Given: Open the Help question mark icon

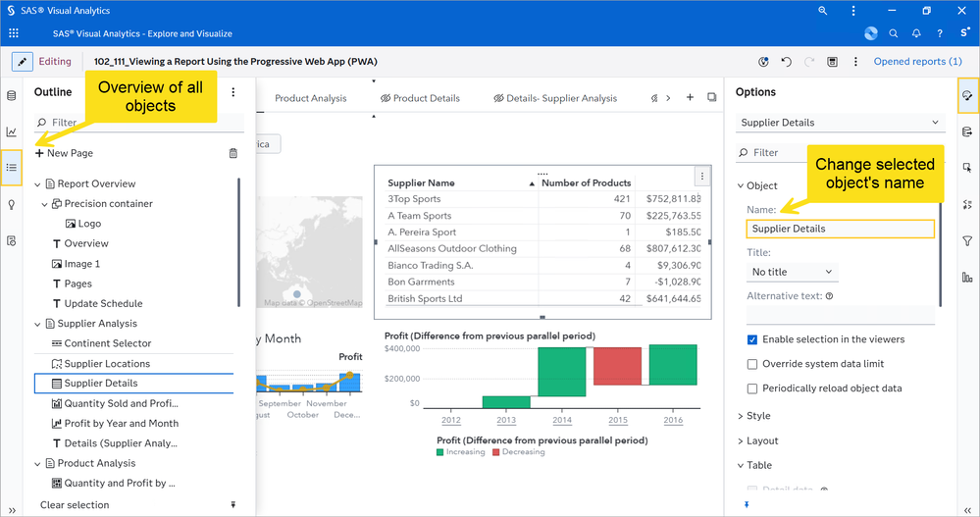Looking at the screenshot, I should click(940, 33).
